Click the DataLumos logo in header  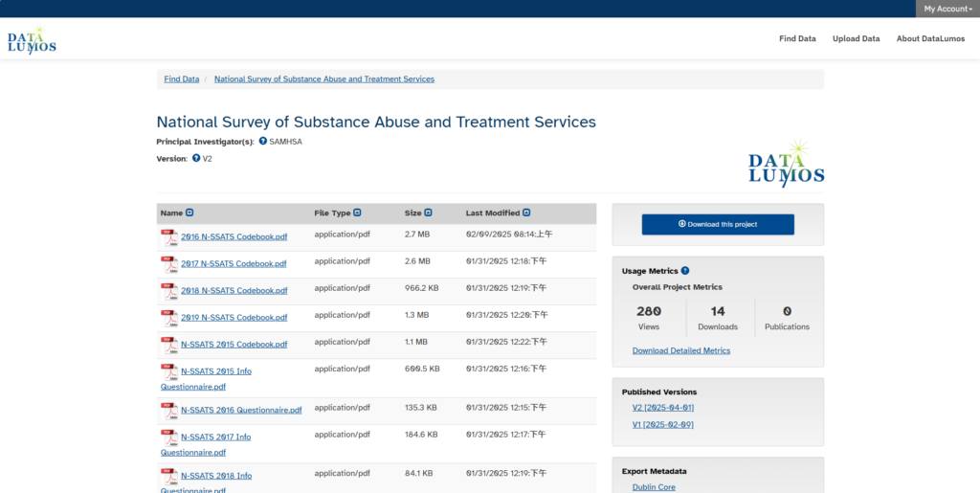(32, 40)
